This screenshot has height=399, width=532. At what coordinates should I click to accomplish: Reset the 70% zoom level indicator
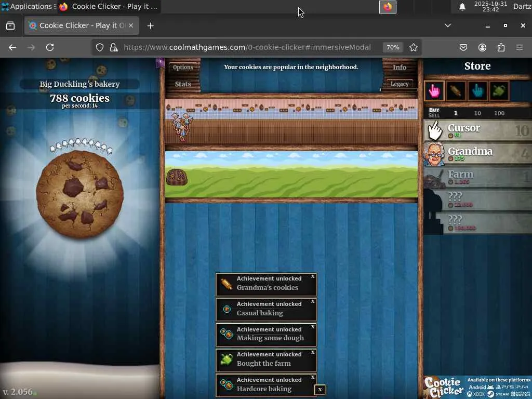pos(393,47)
